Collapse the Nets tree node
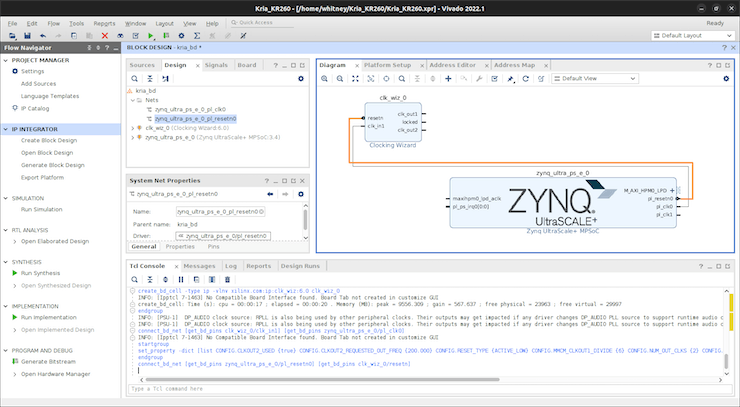 point(135,100)
